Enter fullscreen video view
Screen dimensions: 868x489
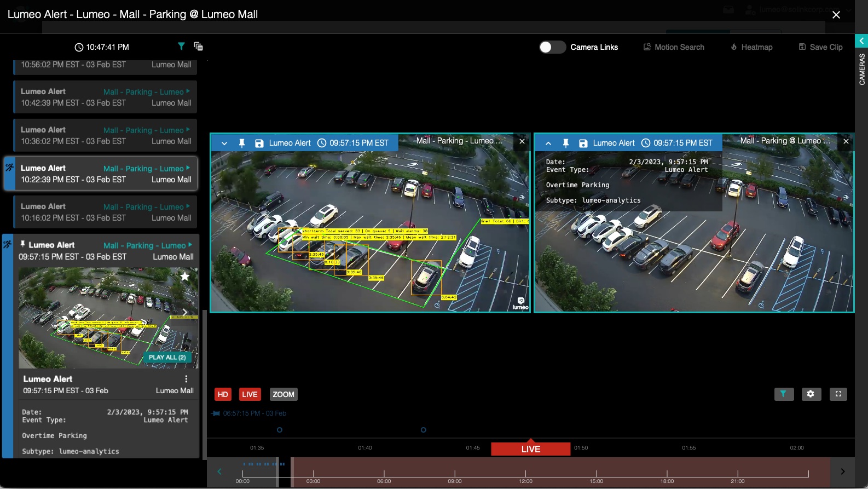click(838, 394)
